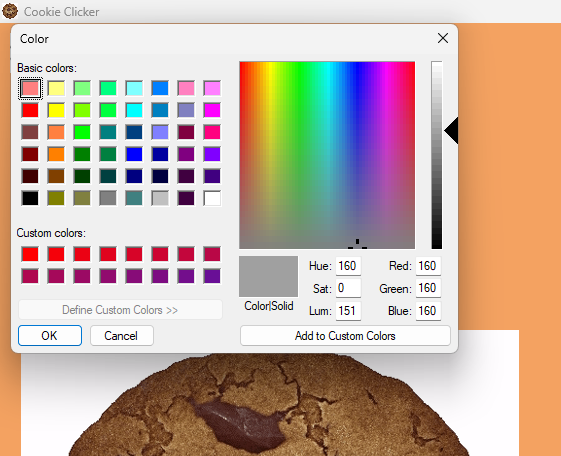Click the Cancel button
Viewport: 561px width, 456px height.
[122, 335]
